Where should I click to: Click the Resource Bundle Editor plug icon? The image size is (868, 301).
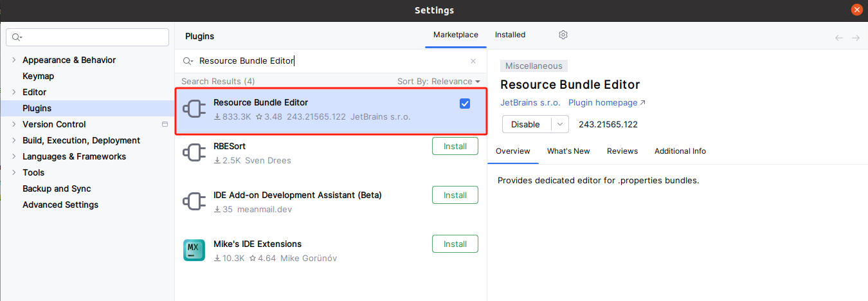pos(194,110)
